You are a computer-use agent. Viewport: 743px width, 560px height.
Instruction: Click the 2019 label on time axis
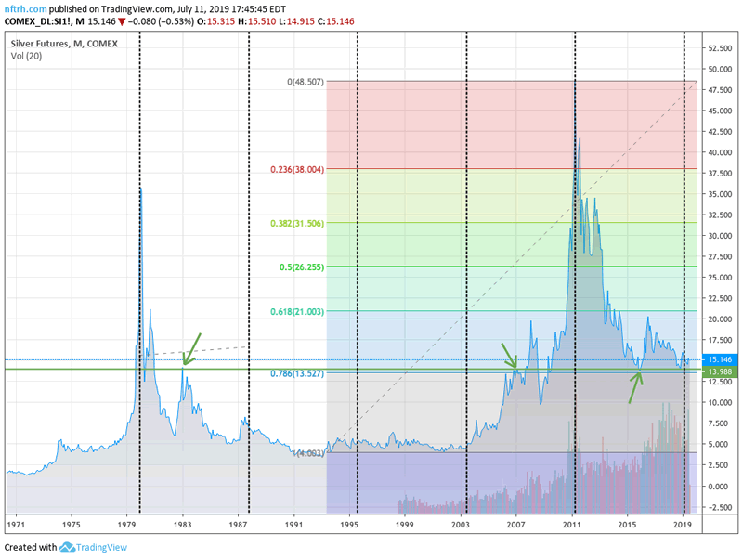tap(683, 525)
